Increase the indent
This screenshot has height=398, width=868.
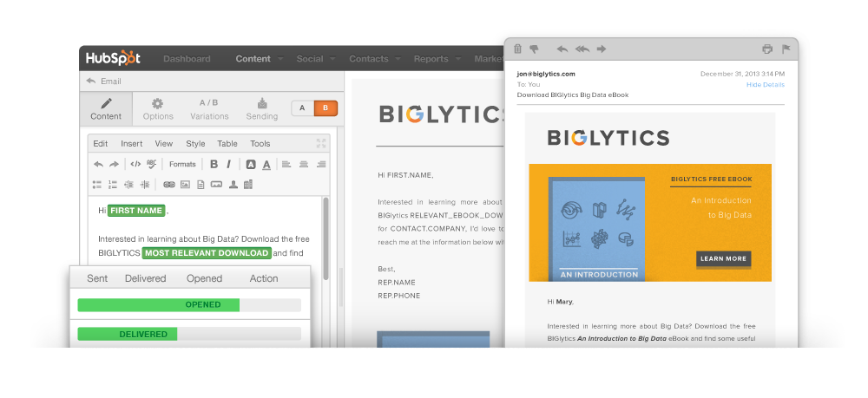tap(145, 185)
